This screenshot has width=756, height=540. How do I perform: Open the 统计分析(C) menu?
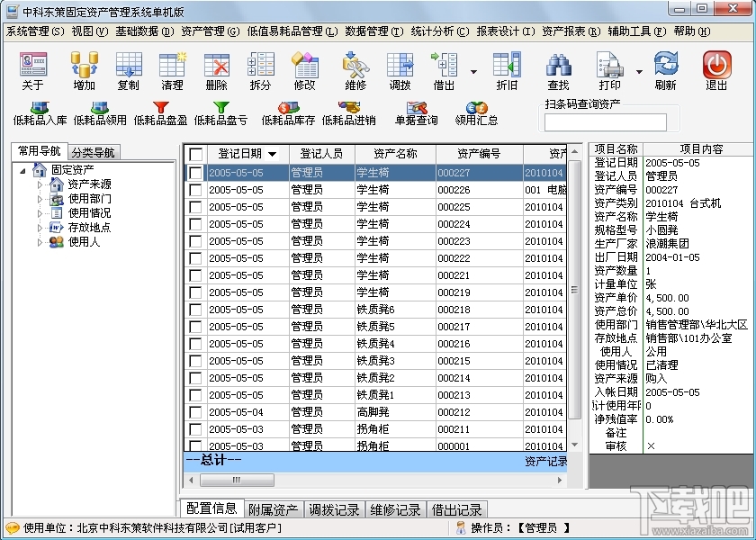(440, 31)
